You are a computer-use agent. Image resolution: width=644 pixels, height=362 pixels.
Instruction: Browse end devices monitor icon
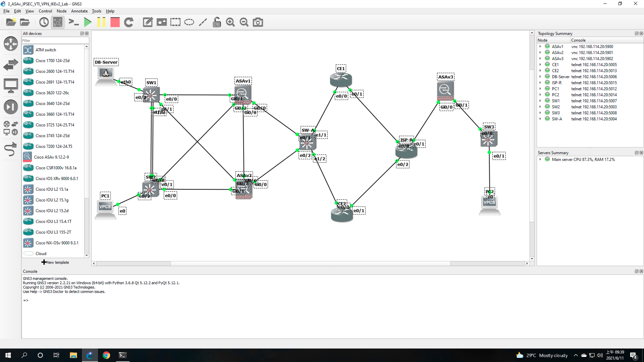[x=11, y=86]
